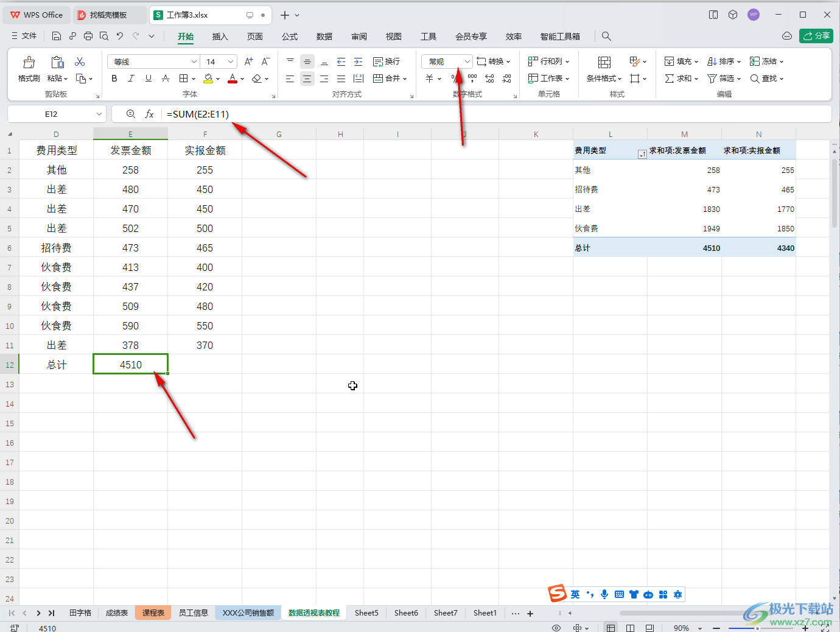Click the zoom magnifier icon in formula bar
Image resolution: width=840 pixels, height=632 pixels.
130,114
